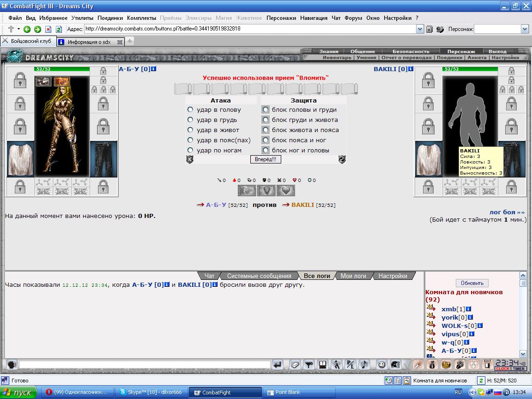Click info icon next to А-Б-У name at top
The height and width of the screenshot is (399, 532).
pyautogui.click(x=153, y=69)
